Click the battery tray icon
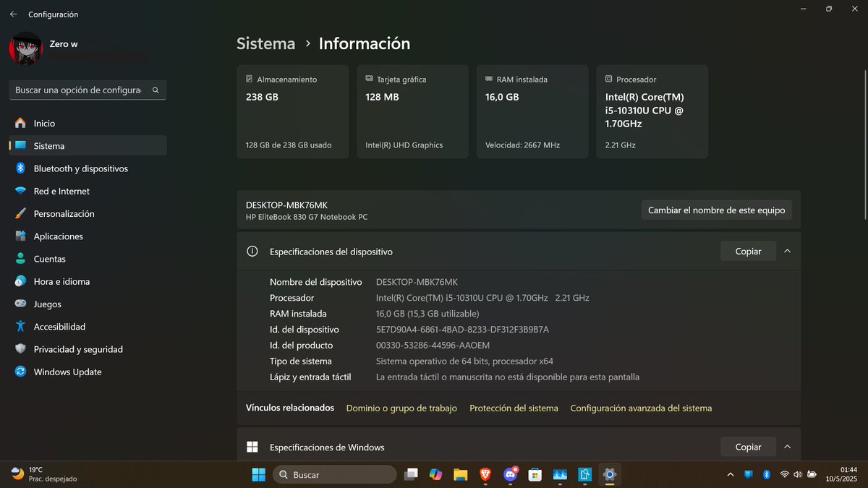 point(812,475)
